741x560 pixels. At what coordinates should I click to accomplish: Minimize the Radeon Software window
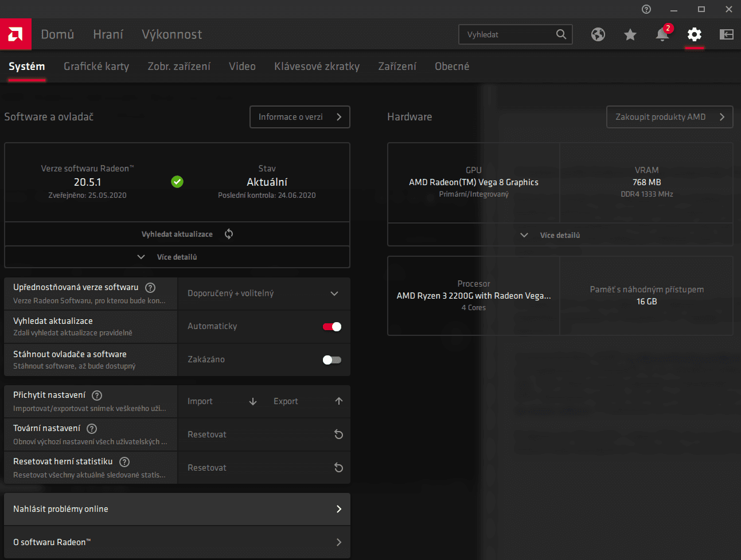click(x=674, y=9)
